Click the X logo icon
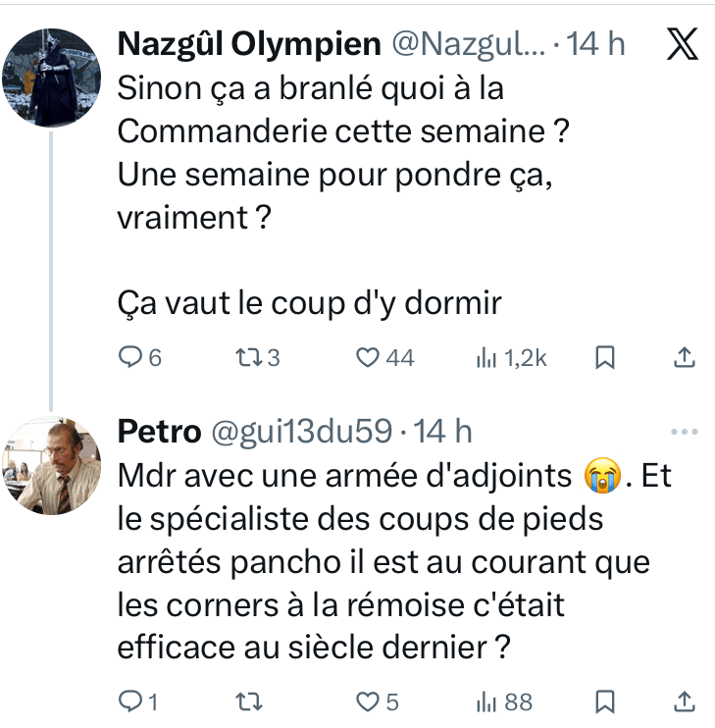Screen dimensions: 715x728 coord(682,45)
